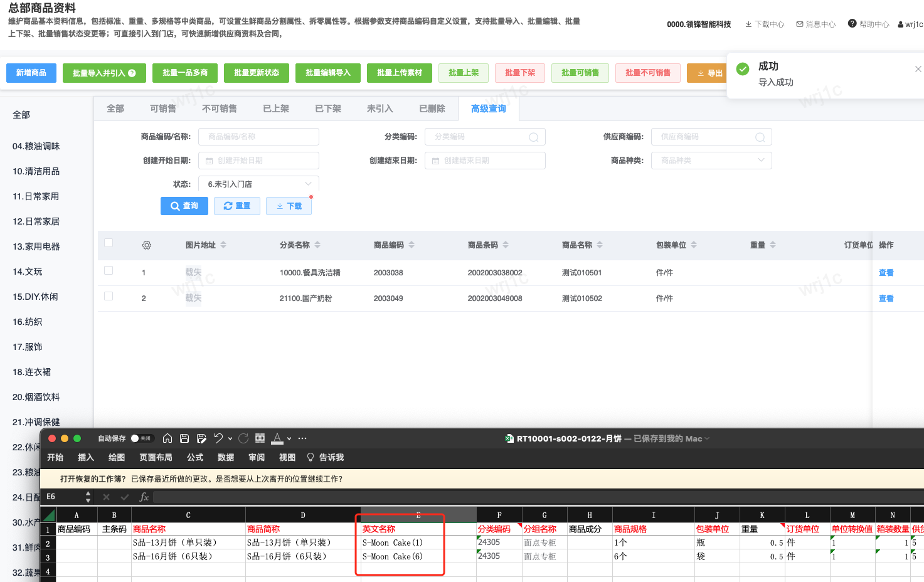924x582 pixels.
Task: Click 查看 link for 测试010502
Action: pos(886,299)
